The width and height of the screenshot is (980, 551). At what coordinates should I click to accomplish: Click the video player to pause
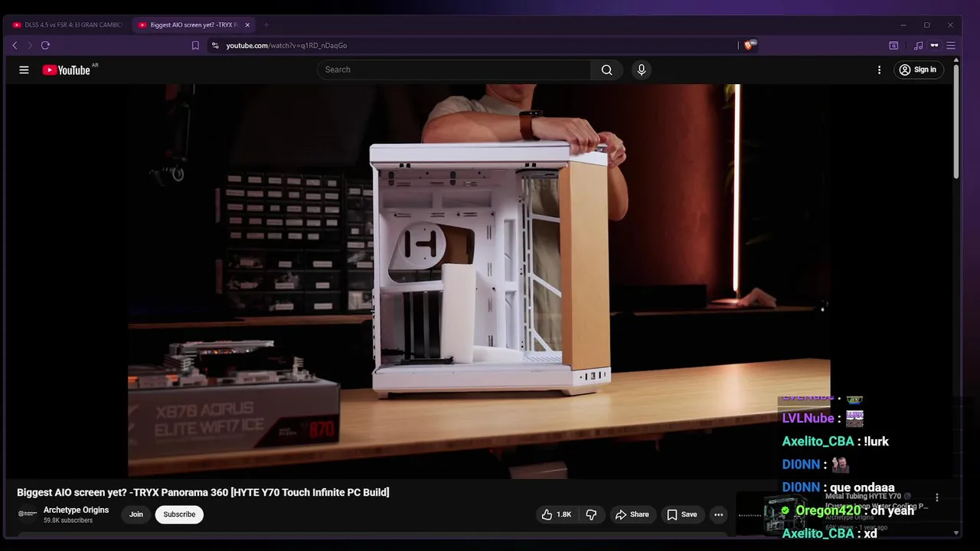tap(479, 281)
